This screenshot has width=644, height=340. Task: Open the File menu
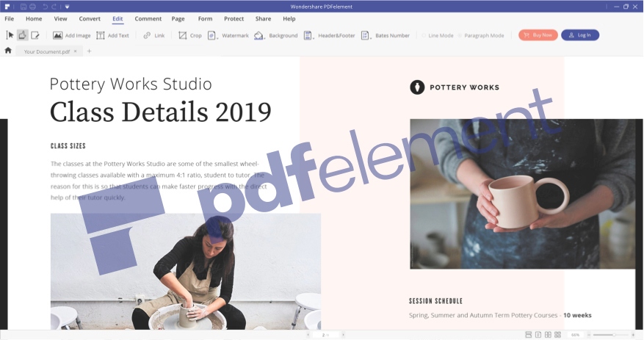coord(9,19)
